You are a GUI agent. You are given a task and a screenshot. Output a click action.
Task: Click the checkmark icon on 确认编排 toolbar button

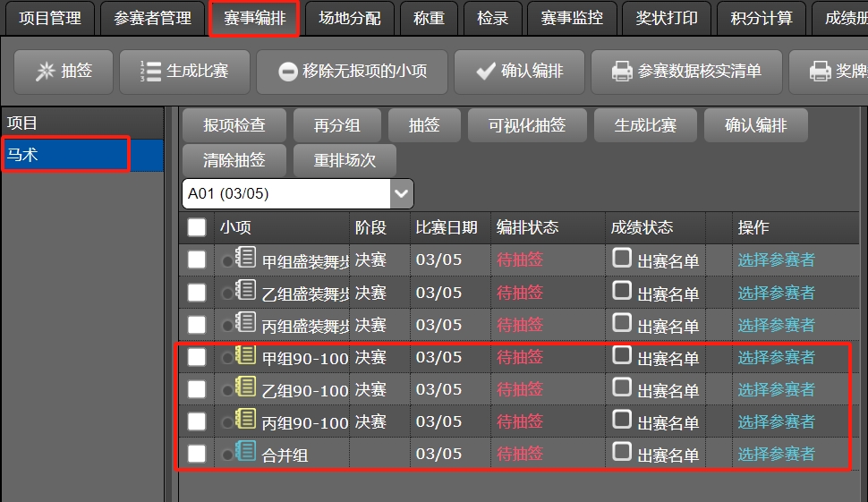(x=486, y=72)
